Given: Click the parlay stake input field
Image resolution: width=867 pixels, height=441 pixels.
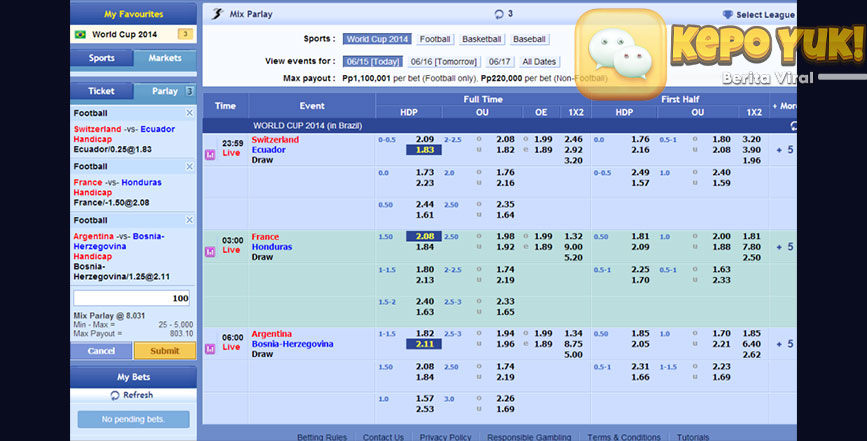Looking at the screenshot, I should [132, 298].
